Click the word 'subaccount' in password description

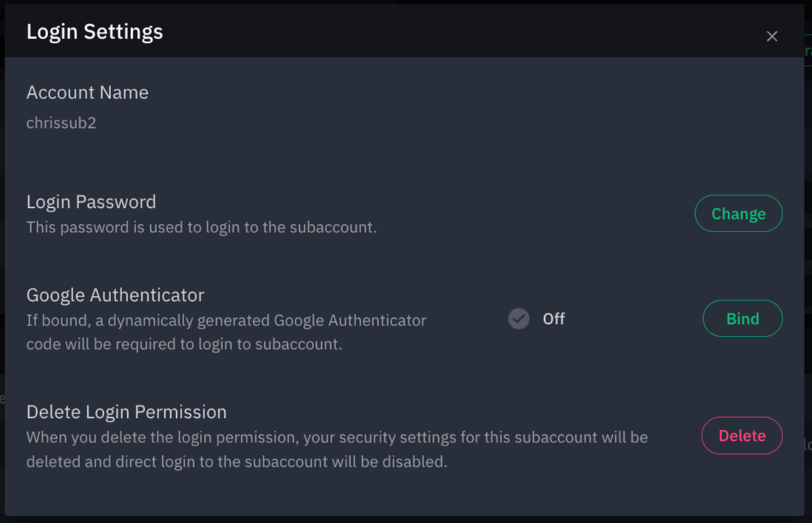tap(332, 228)
